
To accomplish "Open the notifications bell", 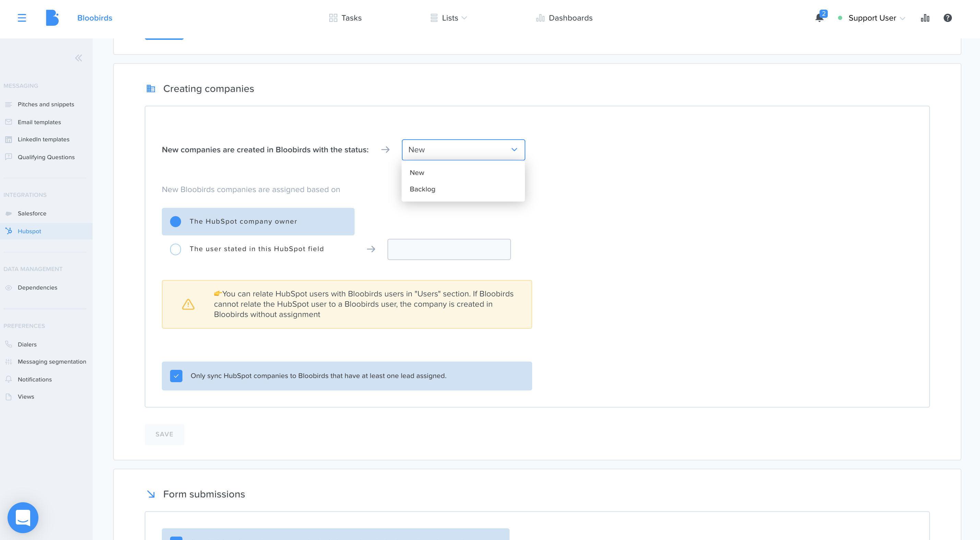I will click(820, 18).
